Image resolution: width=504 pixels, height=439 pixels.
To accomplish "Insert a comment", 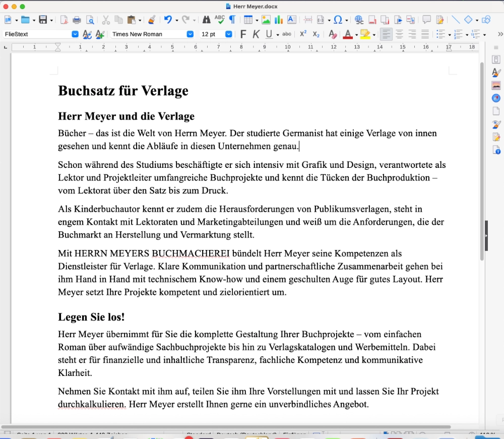I will pyautogui.click(x=426, y=20).
